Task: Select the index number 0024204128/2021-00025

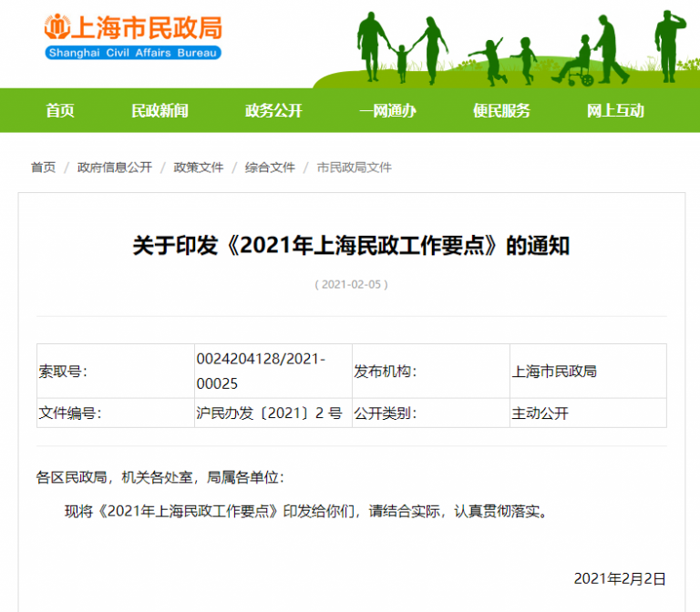Action: (273, 372)
